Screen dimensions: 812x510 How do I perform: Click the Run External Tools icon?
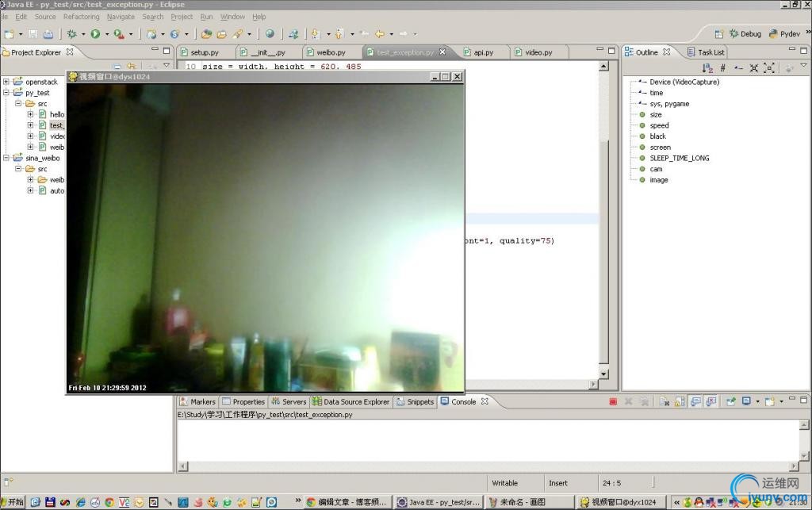[119, 34]
